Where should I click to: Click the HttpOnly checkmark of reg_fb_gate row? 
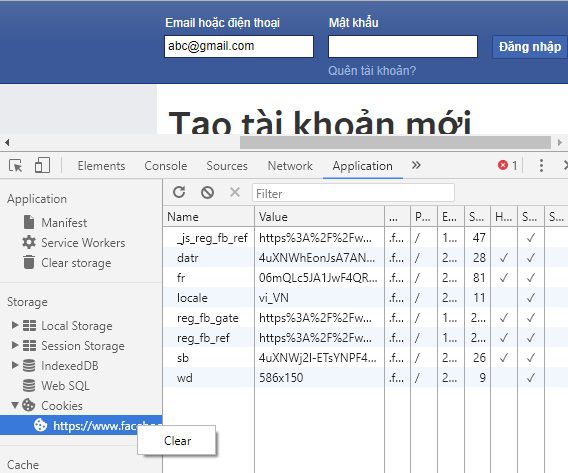tap(504, 318)
